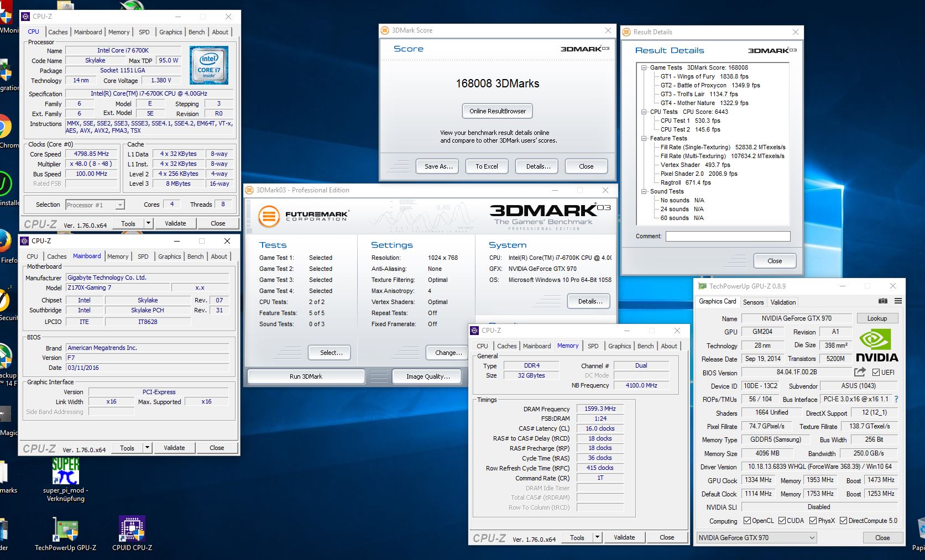Click the 4798.85 MHz core speed value

(91, 154)
